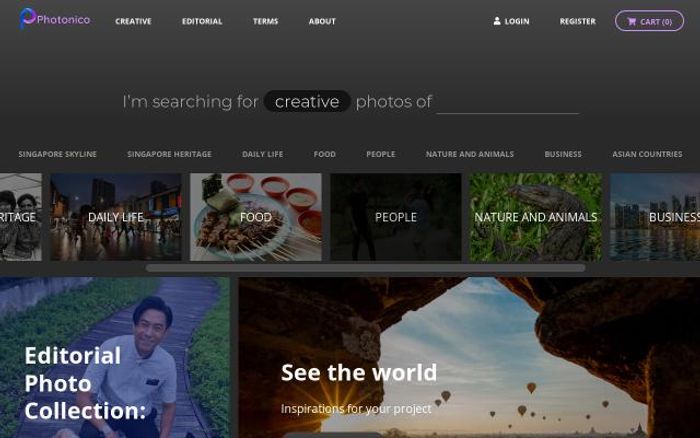
Task: Select the Singapore Heritage category link
Action: [169, 154]
